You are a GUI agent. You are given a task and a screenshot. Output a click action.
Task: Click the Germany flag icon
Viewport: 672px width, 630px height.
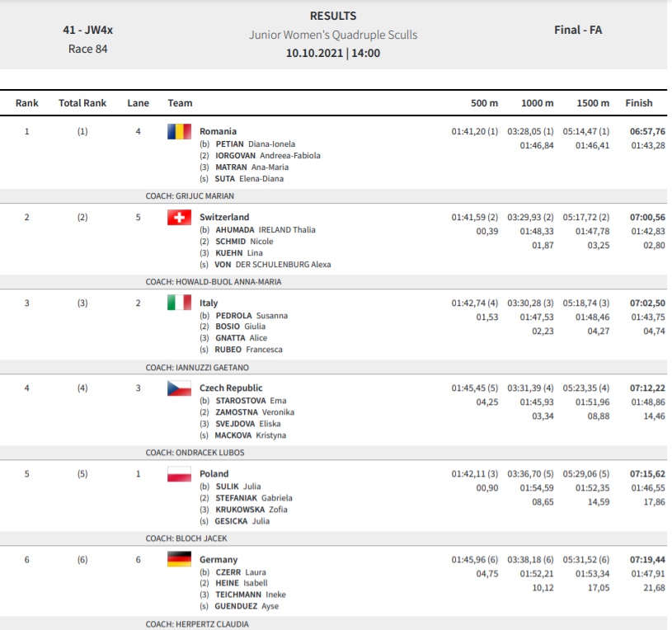[179, 559]
